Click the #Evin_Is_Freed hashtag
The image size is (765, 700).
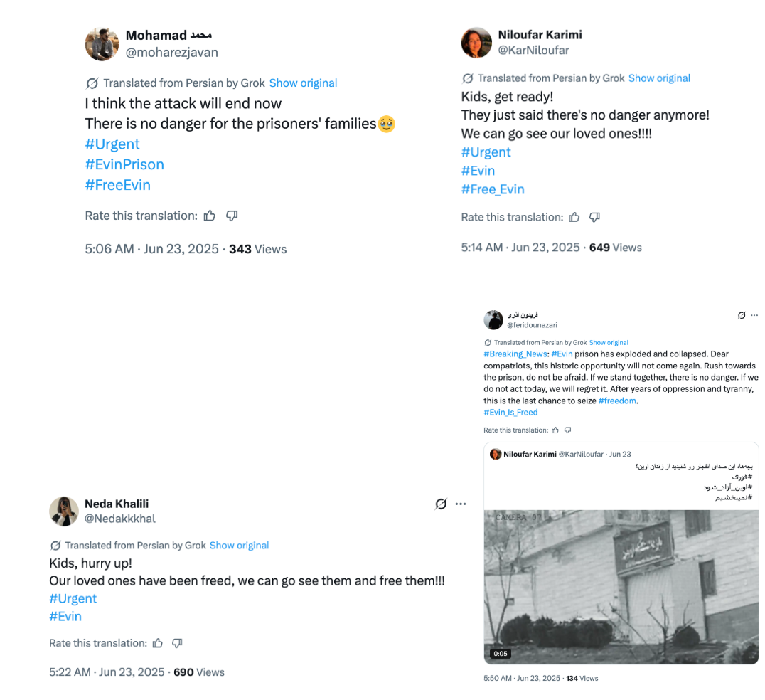pyautogui.click(x=510, y=413)
